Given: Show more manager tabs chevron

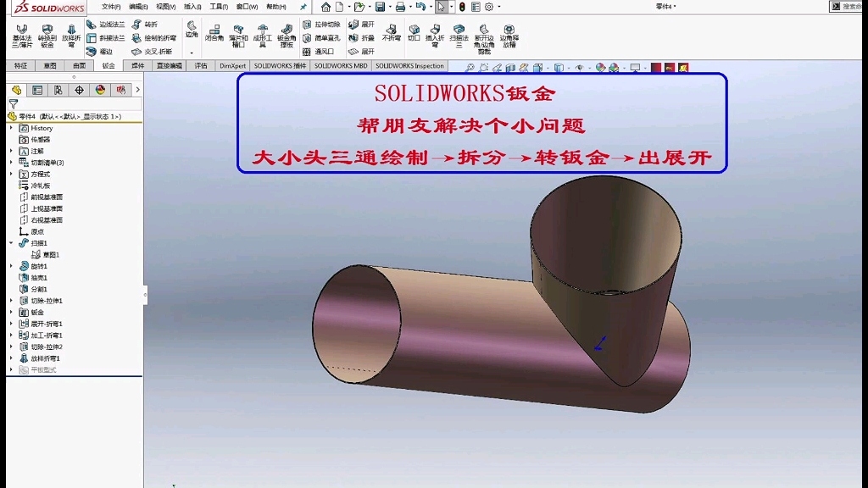Looking at the screenshot, I should click(x=137, y=90).
